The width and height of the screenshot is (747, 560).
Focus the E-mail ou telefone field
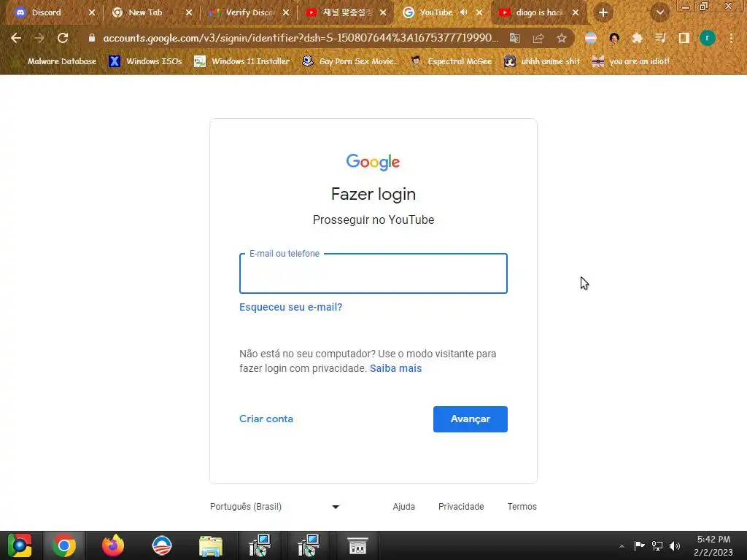click(373, 273)
